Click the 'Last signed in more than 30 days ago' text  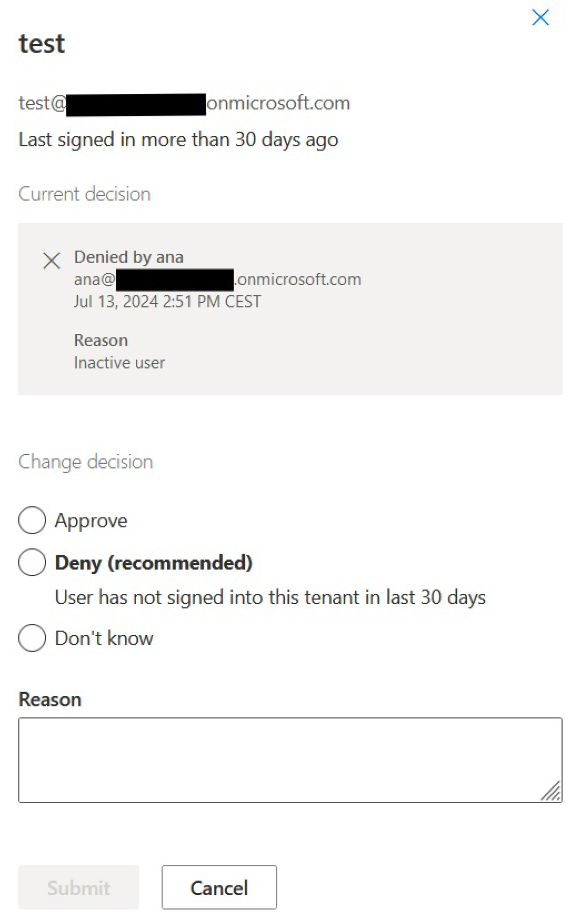point(178,140)
